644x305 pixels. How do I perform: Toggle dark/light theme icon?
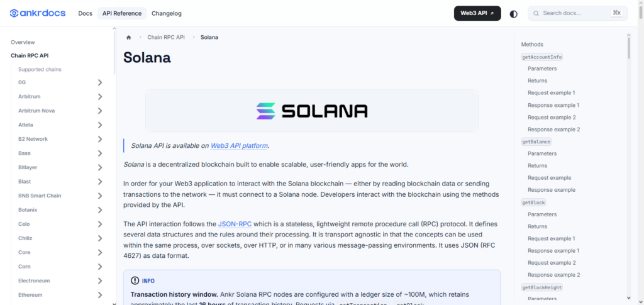click(513, 14)
